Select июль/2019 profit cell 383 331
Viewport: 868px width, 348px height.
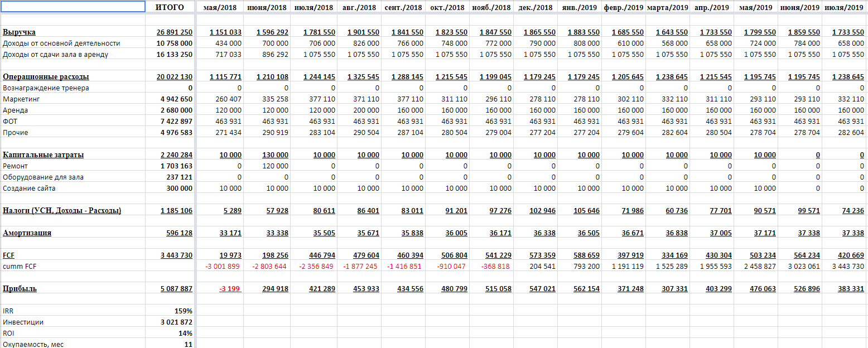(x=844, y=289)
